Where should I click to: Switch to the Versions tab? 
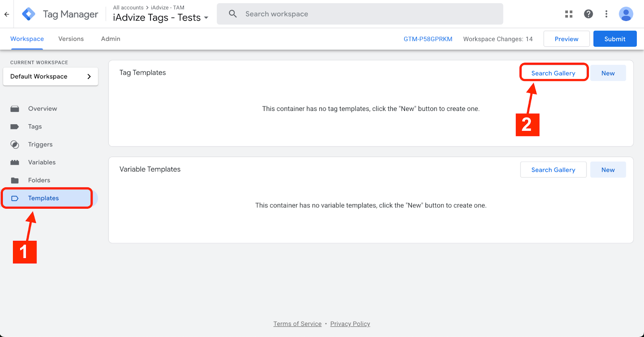coord(71,39)
